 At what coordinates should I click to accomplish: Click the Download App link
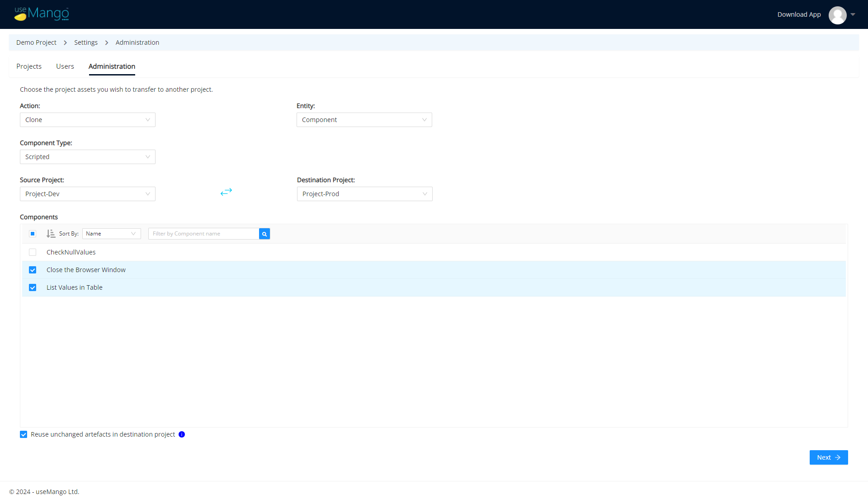[799, 14]
